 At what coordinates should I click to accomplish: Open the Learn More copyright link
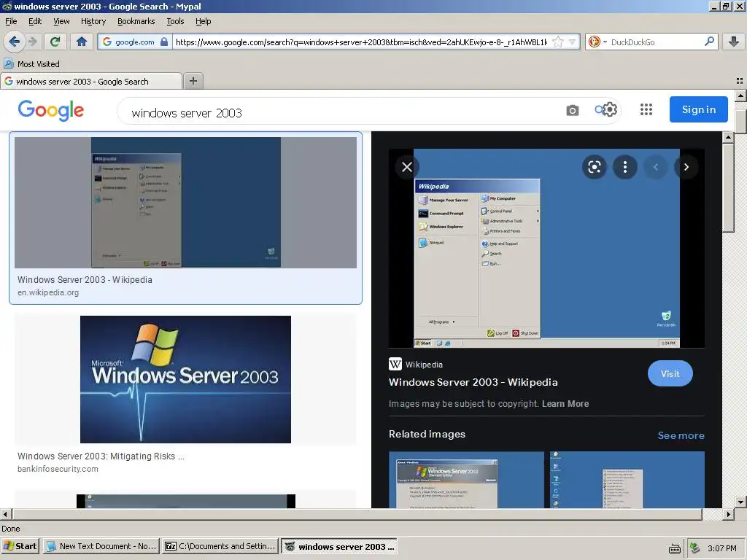pyautogui.click(x=565, y=404)
